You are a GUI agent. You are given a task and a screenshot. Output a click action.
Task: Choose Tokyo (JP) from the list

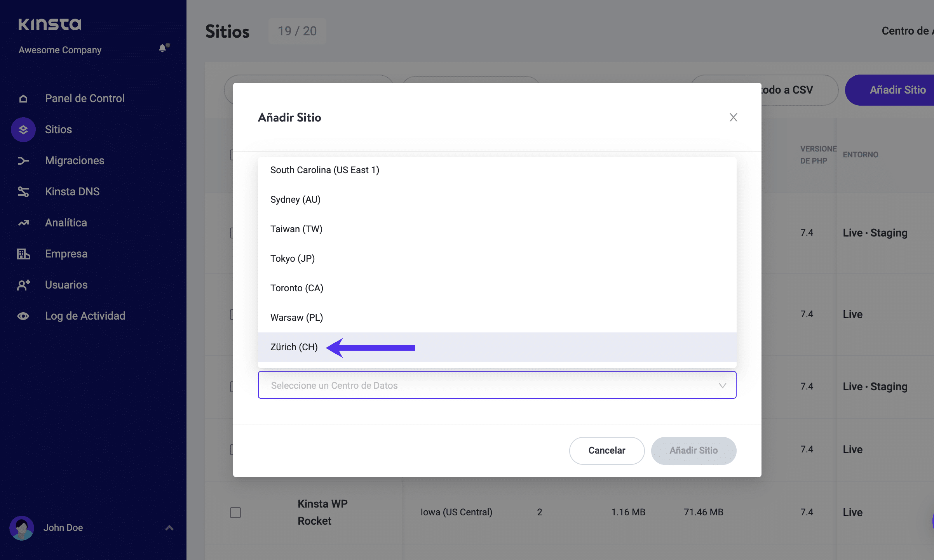click(293, 259)
